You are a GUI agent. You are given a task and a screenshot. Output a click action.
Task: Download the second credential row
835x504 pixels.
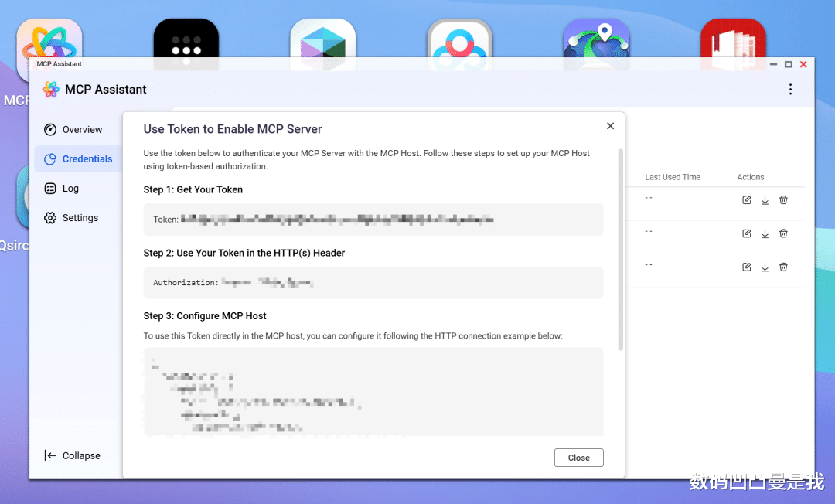(765, 233)
